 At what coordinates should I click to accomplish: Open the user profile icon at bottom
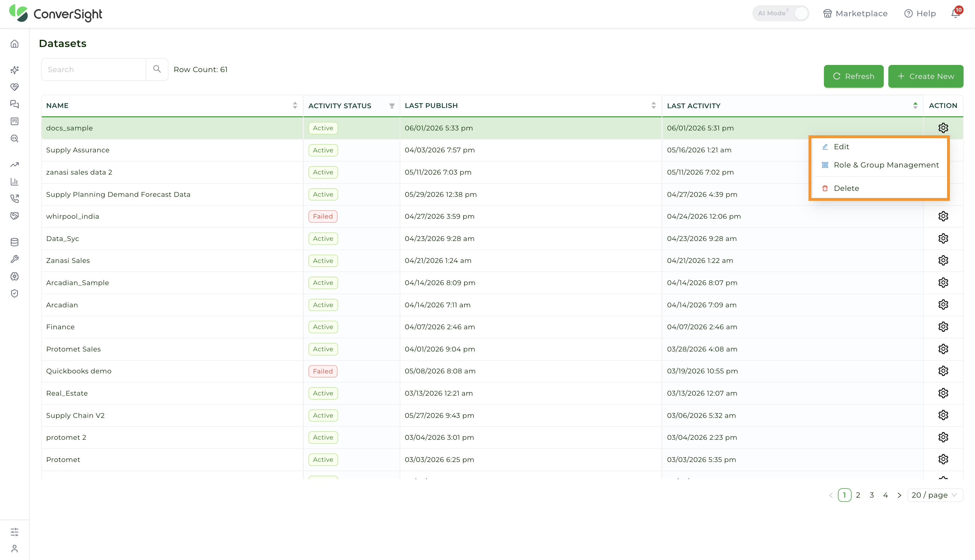(x=15, y=549)
